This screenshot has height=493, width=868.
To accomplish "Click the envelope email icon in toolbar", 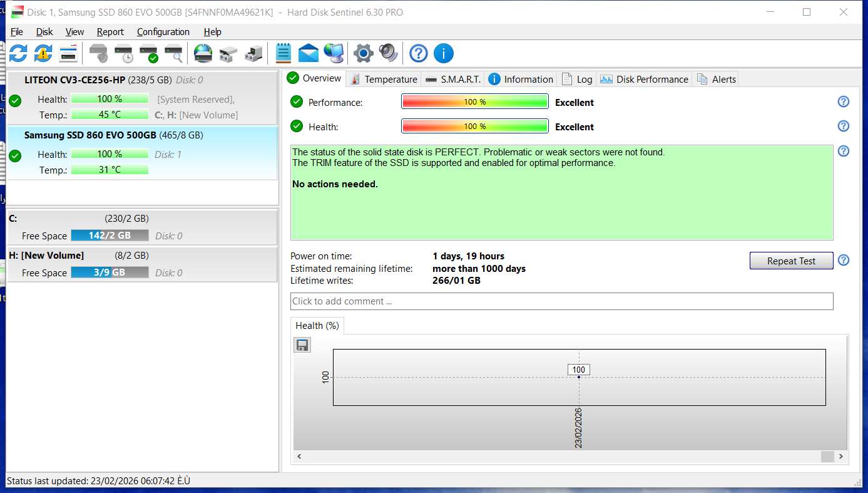I will 309,54.
